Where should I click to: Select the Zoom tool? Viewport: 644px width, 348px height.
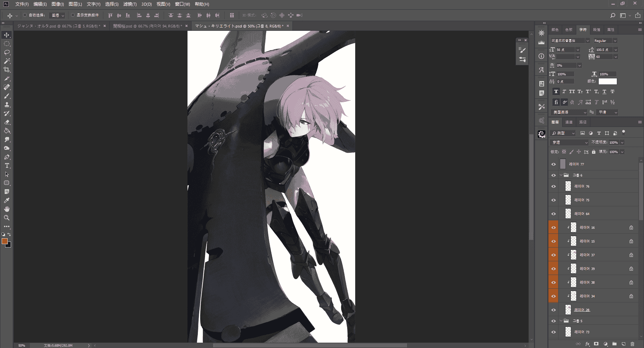point(7,218)
